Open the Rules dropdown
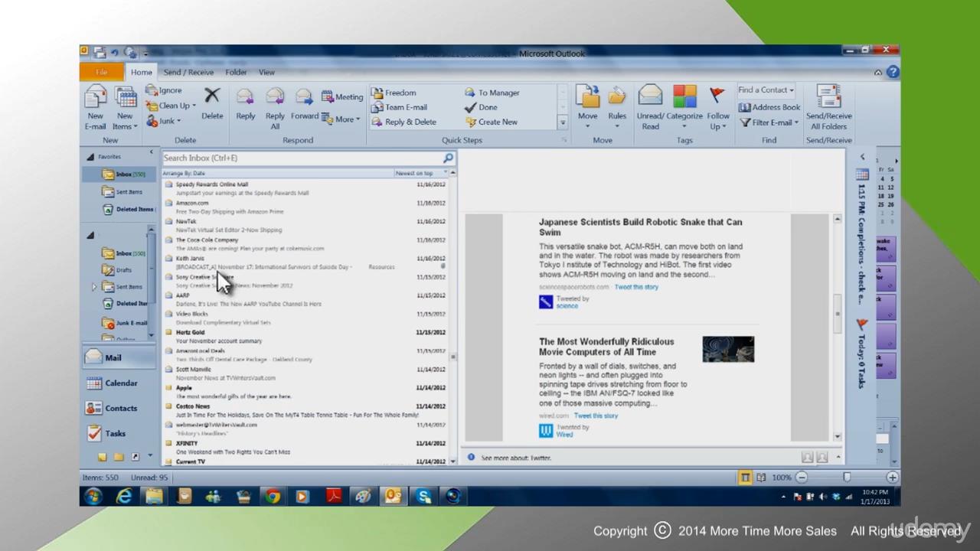 pos(617,106)
